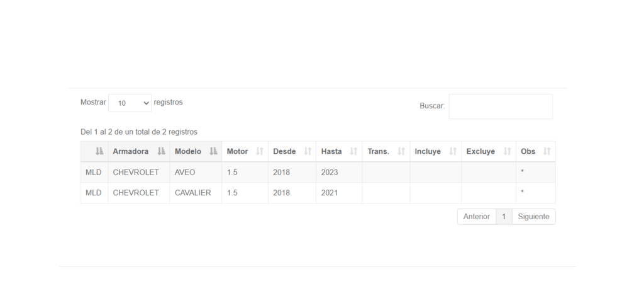This screenshot has width=644, height=308.
Task: Click the Excluye column sort arrows
Action: [508, 151]
